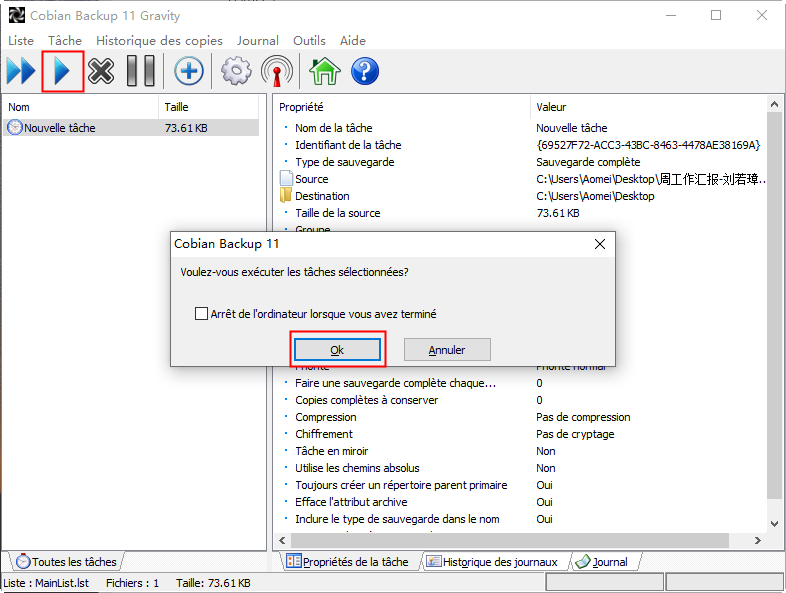Click 'Tâche en miroir' property

(x=331, y=451)
